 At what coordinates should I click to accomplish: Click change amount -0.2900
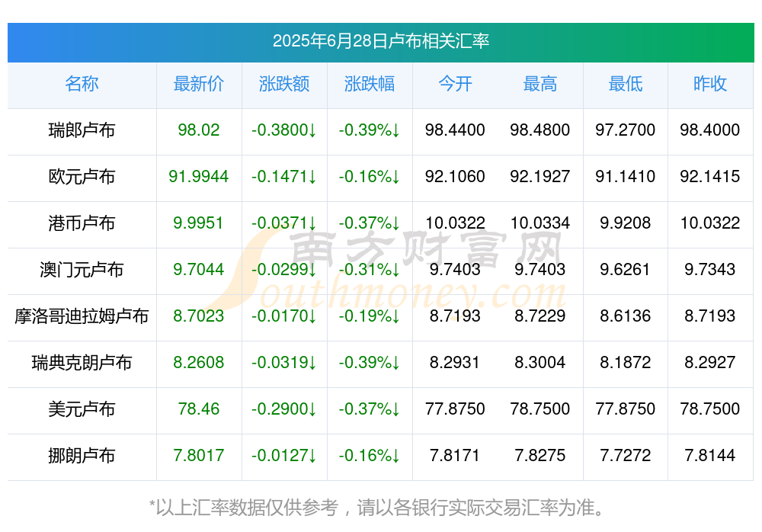(x=284, y=409)
